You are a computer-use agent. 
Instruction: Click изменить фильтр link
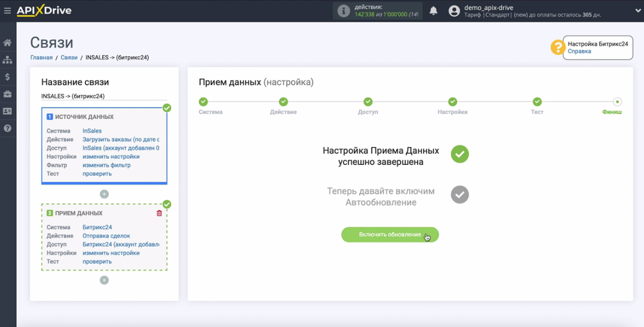[x=107, y=165]
